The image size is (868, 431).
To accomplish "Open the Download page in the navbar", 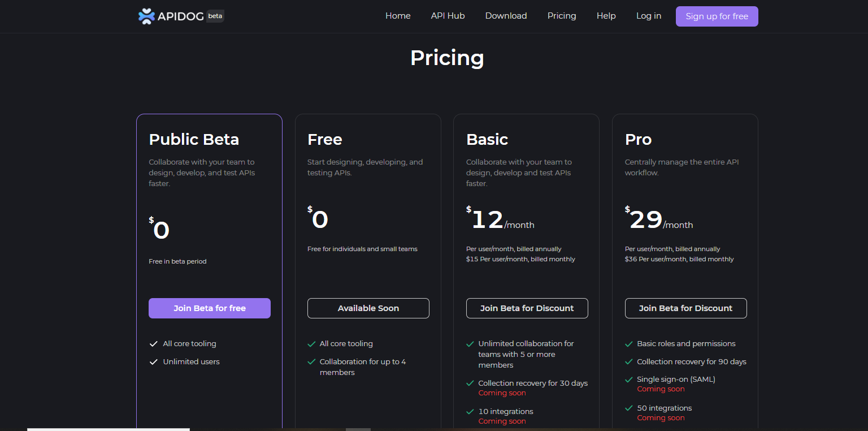I will point(506,16).
